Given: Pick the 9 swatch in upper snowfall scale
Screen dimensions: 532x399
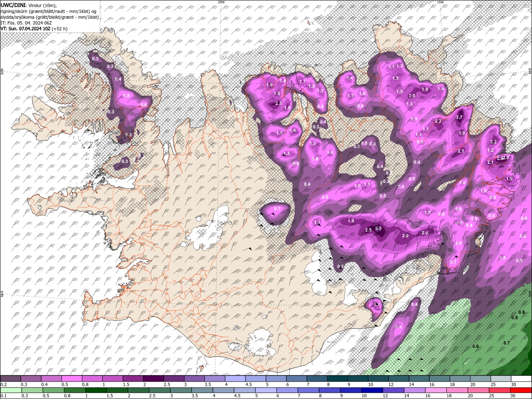Looking at the screenshot, I should 358,379.
